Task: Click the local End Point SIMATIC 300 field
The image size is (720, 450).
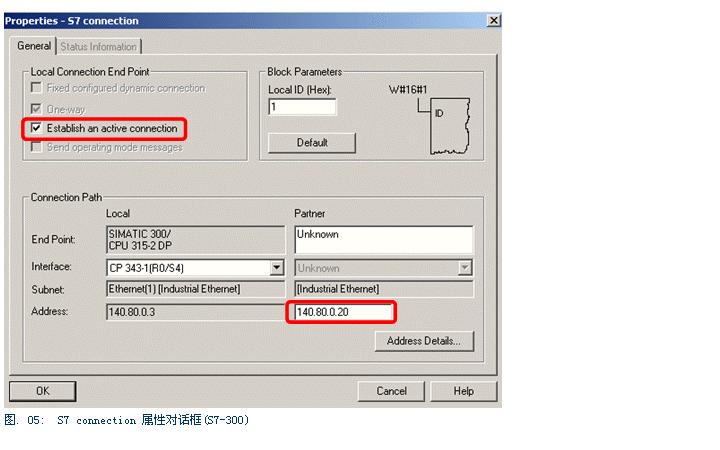Action: 196,239
